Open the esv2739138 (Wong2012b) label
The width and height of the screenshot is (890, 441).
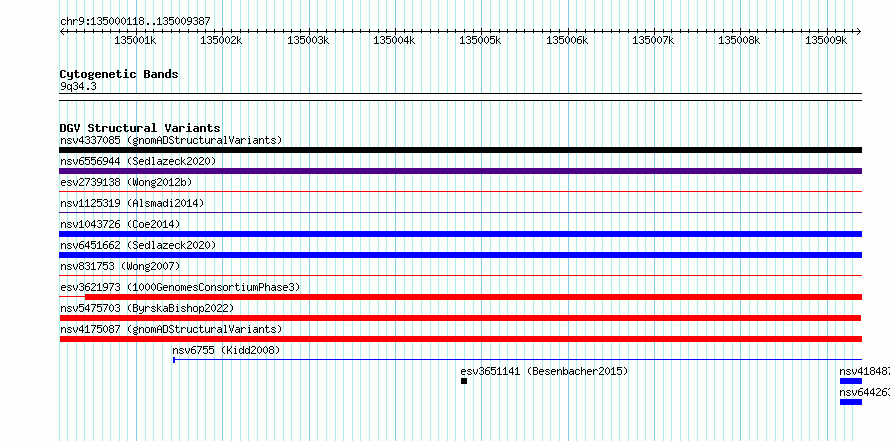[x=126, y=182]
